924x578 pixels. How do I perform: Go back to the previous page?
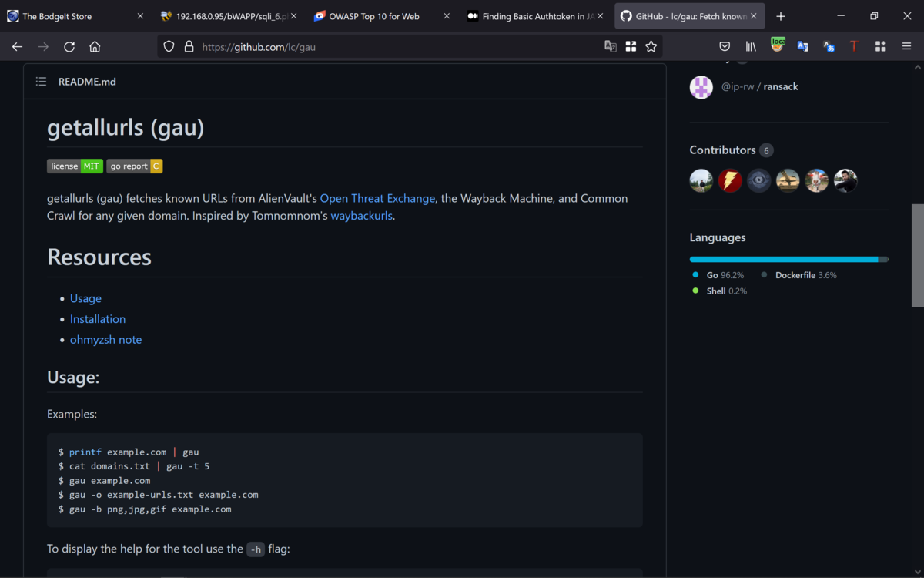17,46
